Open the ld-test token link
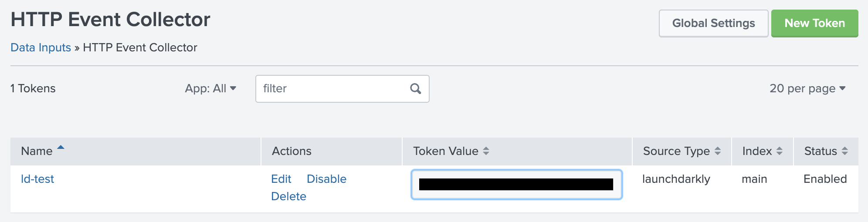Screen dimensions: 868x222 [x=37, y=179]
